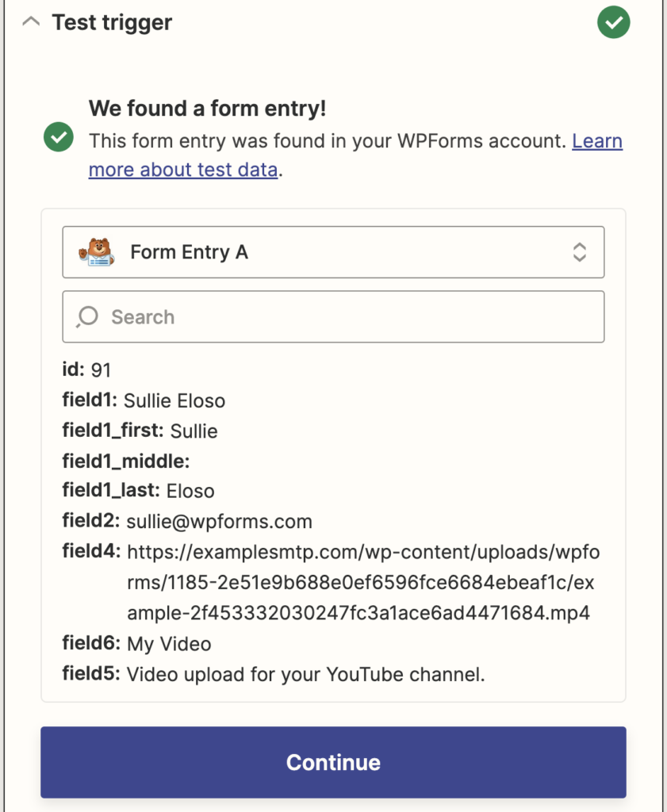Click the success check next to 'We found a form entry'

[59, 136]
